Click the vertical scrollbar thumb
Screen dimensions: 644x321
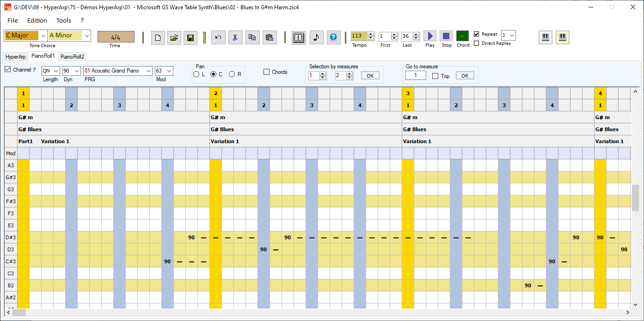636,198
